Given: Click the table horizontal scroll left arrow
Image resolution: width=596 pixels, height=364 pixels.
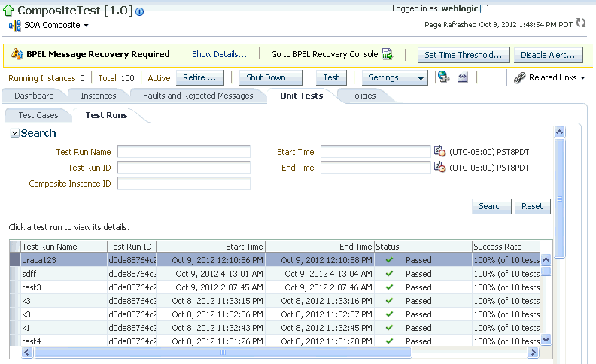Looking at the screenshot, I should (x=26, y=352).
